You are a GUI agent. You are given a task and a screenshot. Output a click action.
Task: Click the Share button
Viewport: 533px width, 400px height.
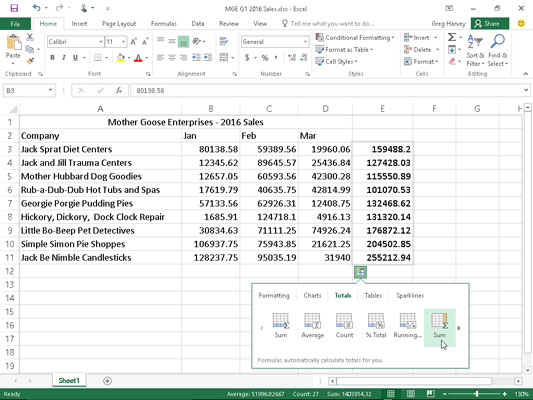(x=489, y=23)
